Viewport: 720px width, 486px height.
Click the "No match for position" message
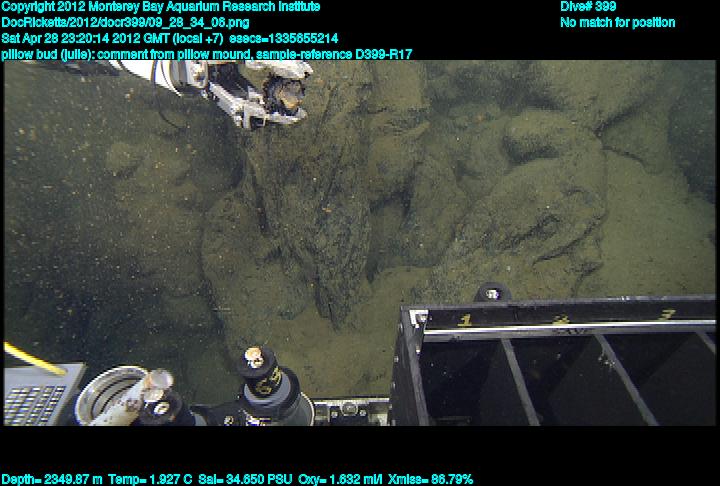click(617, 22)
